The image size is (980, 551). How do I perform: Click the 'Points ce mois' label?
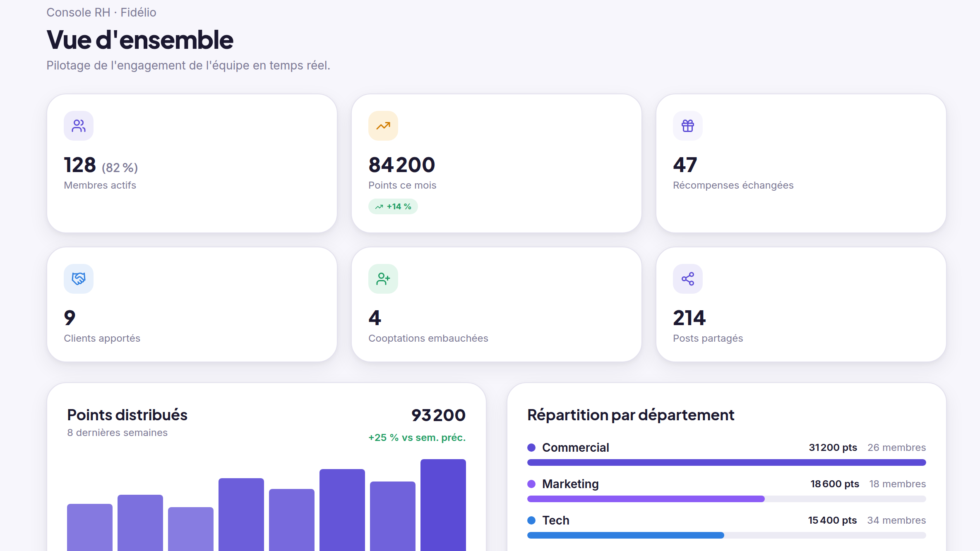(402, 185)
